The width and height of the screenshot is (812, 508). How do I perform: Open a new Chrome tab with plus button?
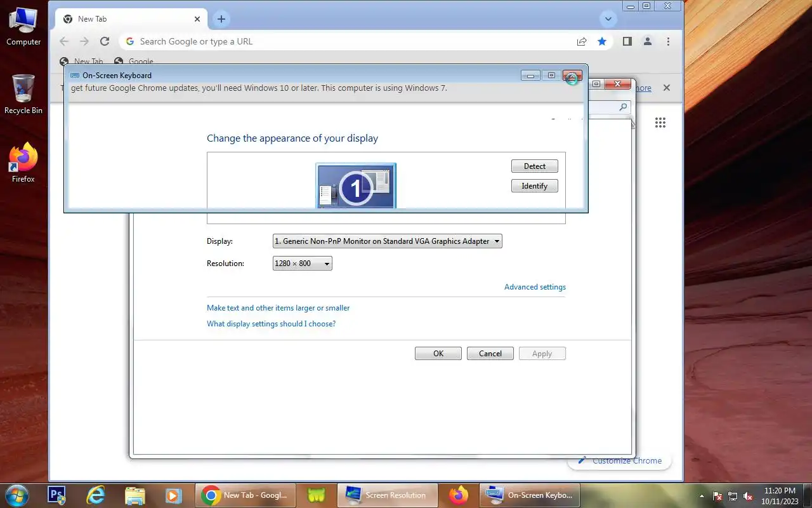pos(221,19)
